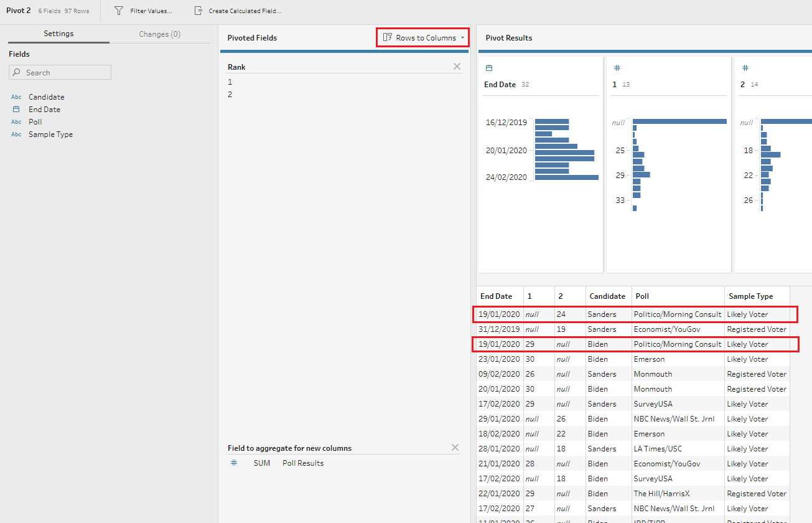
Task: Select the Candidate field
Action: coord(46,97)
